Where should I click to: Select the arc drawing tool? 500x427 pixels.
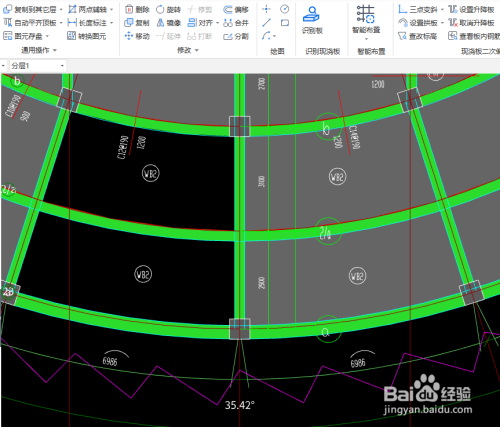click(x=266, y=35)
